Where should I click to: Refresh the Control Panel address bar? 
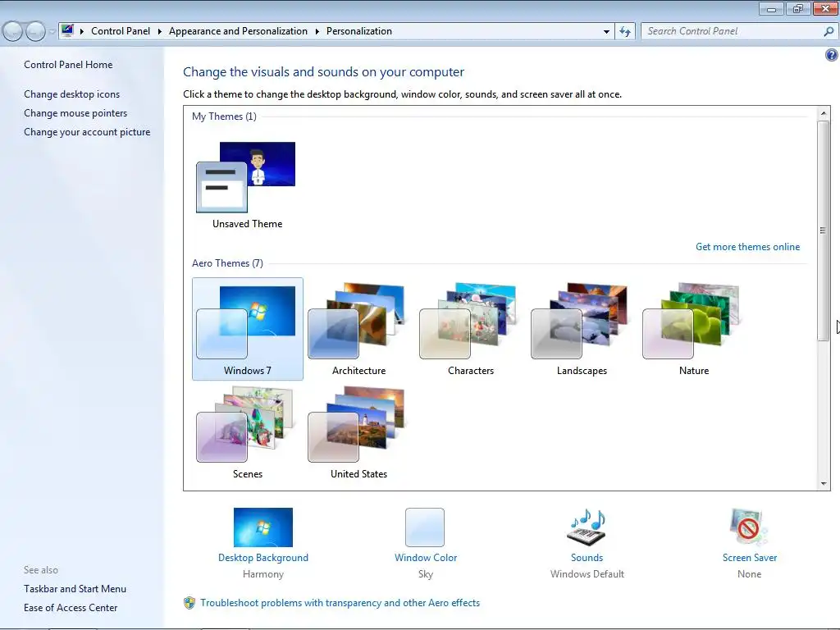point(625,31)
